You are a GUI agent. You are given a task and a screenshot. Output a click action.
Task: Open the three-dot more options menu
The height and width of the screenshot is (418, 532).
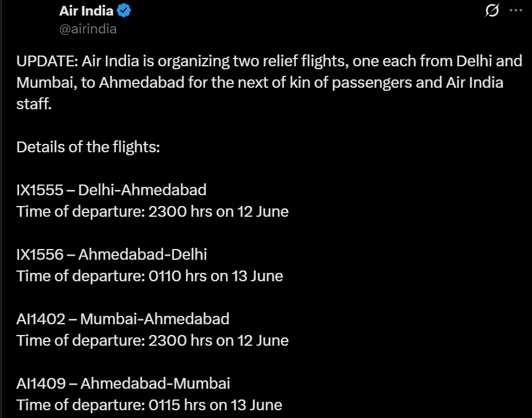coord(516,11)
